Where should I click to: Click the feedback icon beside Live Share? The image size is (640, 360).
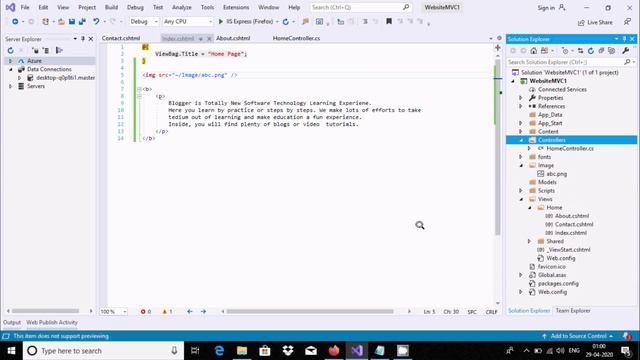pyautogui.click(x=627, y=22)
